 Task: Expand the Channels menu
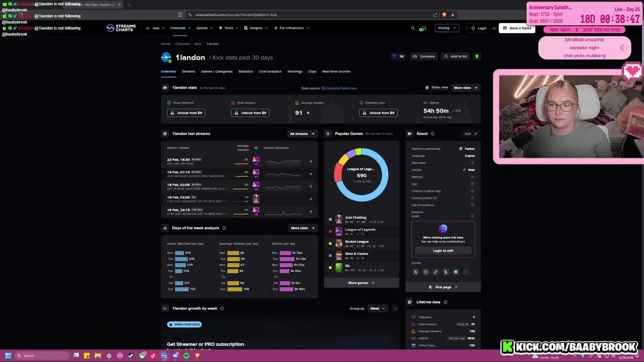[x=180, y=28]
